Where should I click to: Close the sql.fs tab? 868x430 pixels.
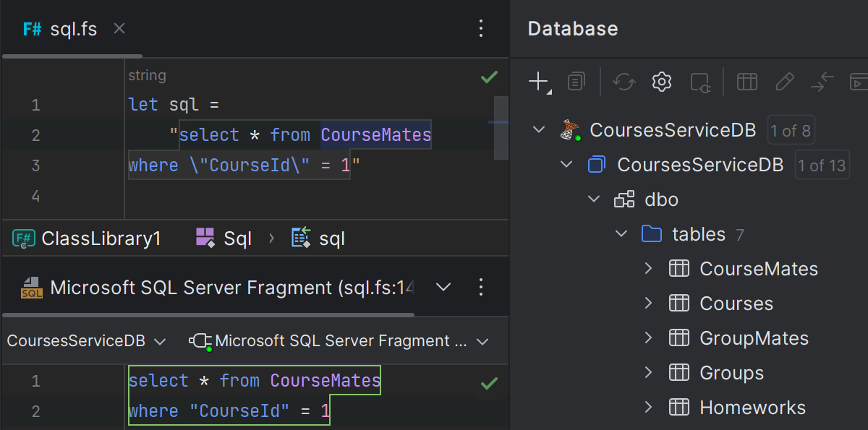click(x=120, y=29)
